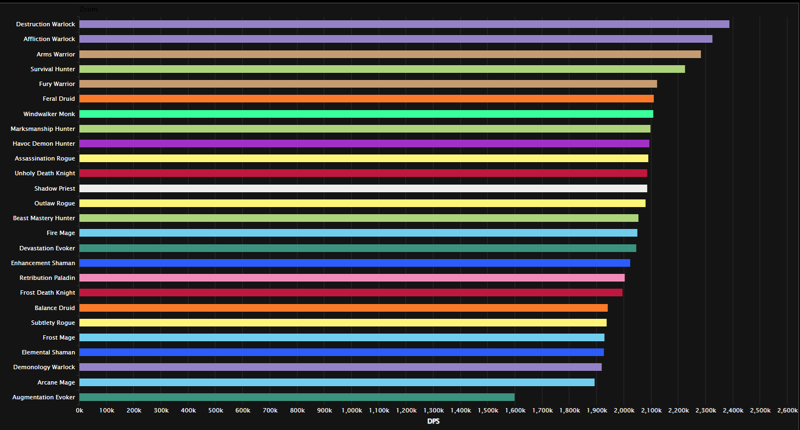The height and width of the screenshot is (430, 800).
Task: Select the Fury Warrior bar
Action: coord(368,84)
